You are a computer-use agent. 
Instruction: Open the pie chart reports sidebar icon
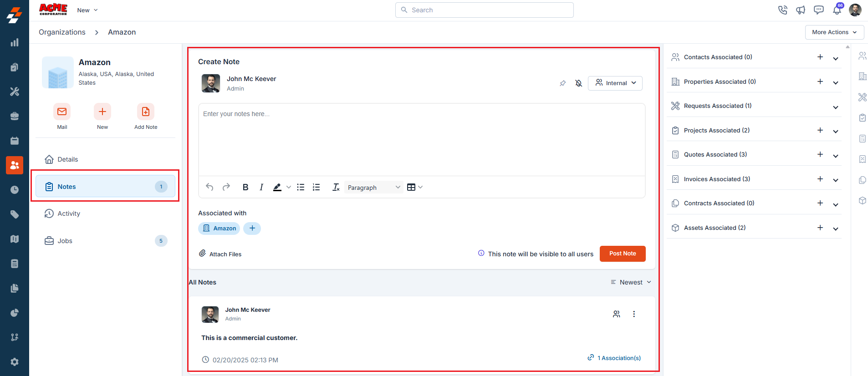tap(15, 313)
